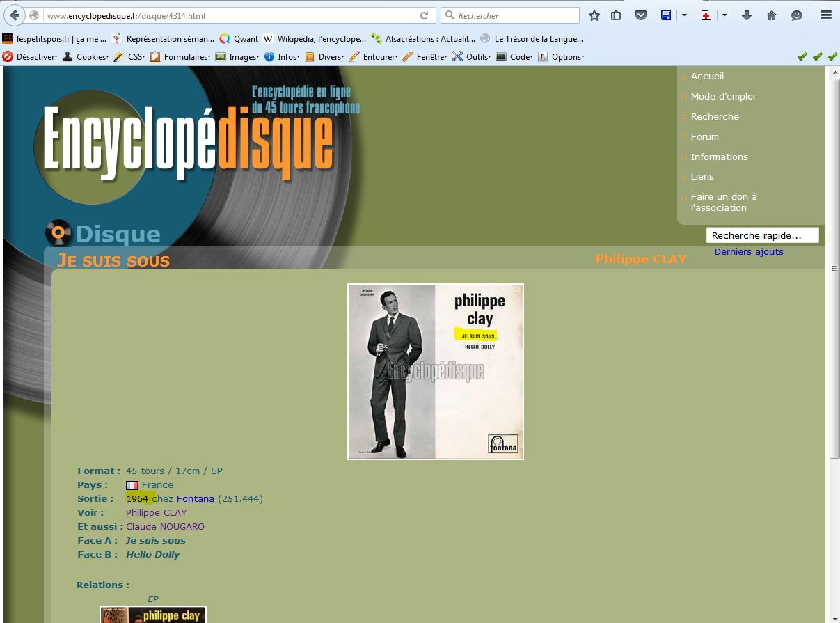Image resolution: width=840 pixels, height=623 pixels.
Task: Expand the Cookies toolbar menu
Action: 86,57
